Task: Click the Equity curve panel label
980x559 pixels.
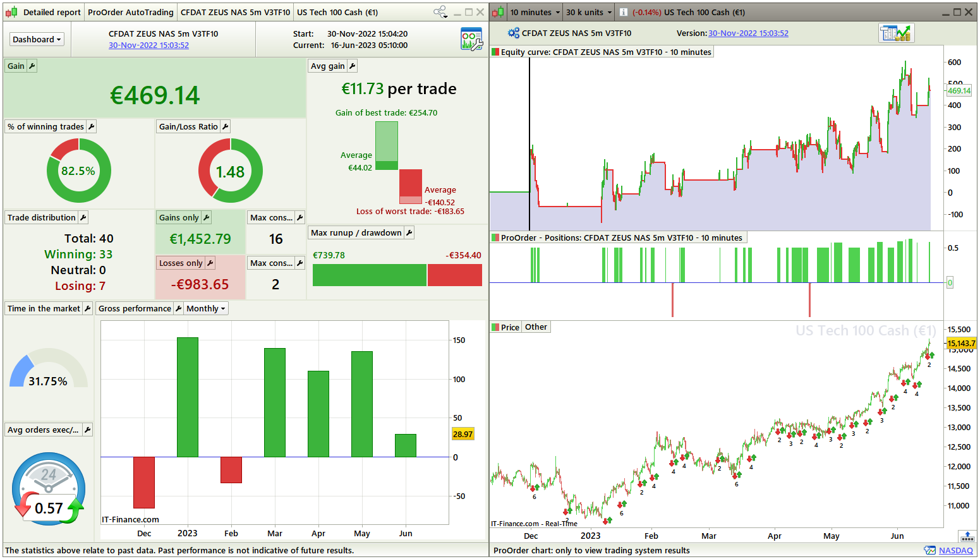Action: click(x=602, y=52)
